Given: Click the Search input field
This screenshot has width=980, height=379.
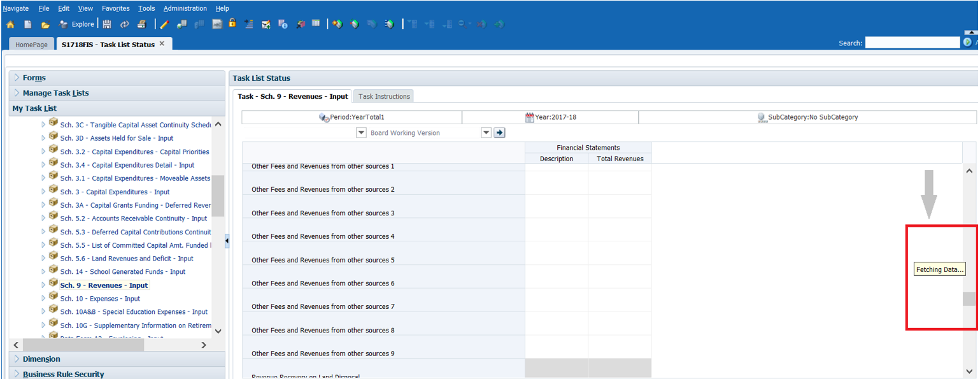Looking at the screenshot, I should (911, 43).
